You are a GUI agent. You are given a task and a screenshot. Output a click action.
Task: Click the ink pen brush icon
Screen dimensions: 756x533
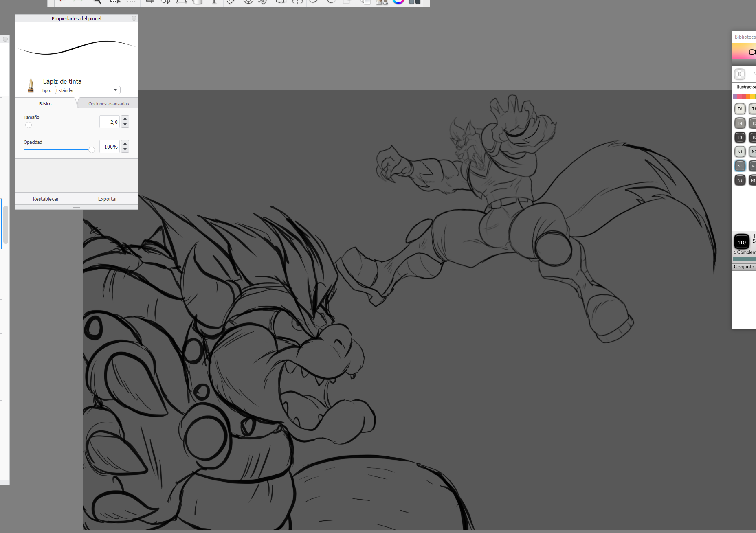(31, 85)
